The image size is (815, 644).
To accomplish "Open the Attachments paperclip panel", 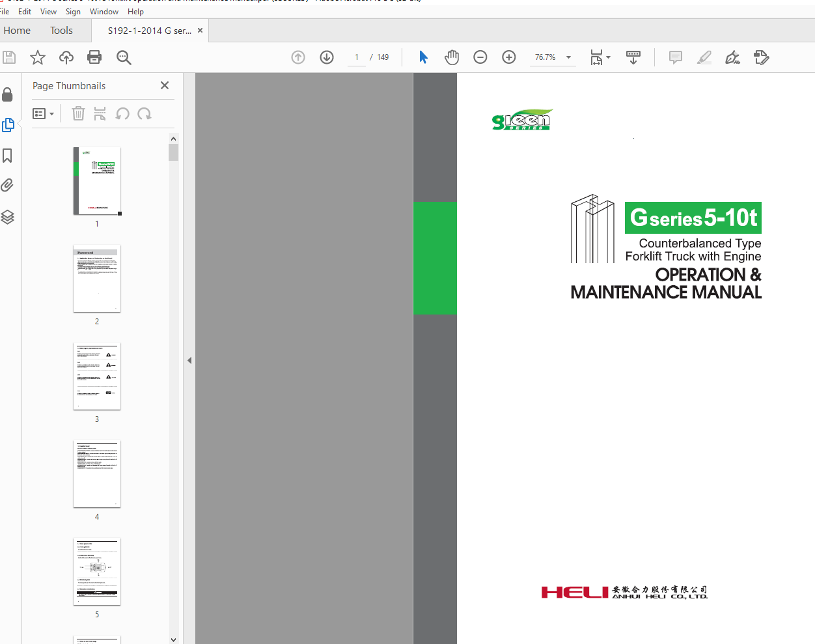I will pyautogui.click(x=7, y=186).
